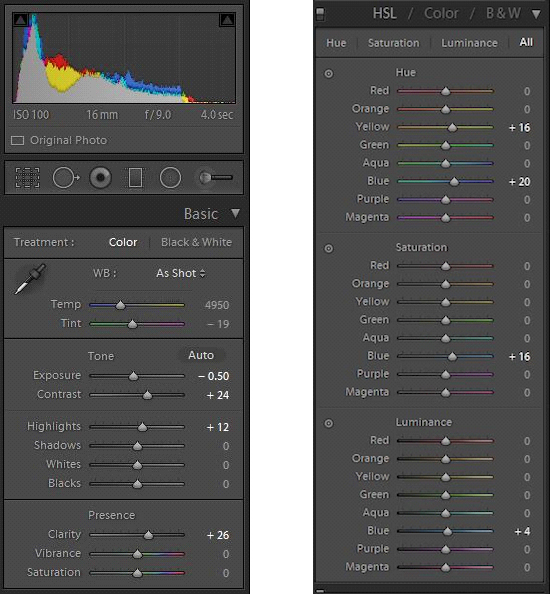Viewport: 550px width, 594px height.
Task: Click the Auto tone button
Action: click(x=201, y=355)
